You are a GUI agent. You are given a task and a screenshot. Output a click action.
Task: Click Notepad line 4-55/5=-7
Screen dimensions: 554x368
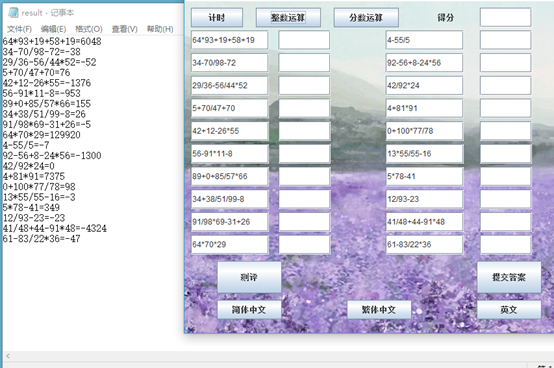click(x=26, y=145)
